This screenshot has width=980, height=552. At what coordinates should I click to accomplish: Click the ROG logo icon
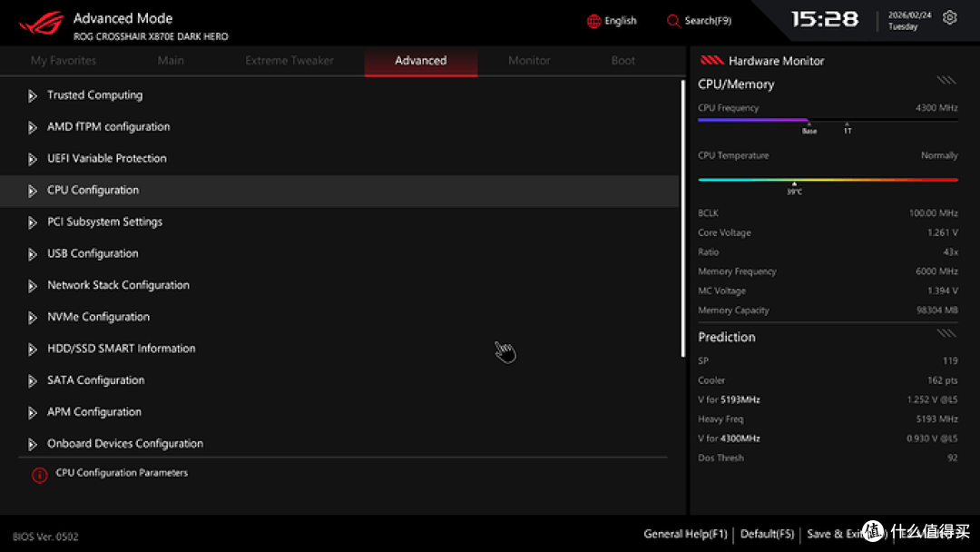pyautogui.click(x=41, y=23)
